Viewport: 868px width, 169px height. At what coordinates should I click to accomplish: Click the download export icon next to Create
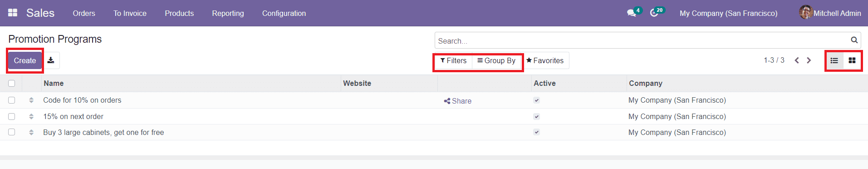click(x=51, y=60)
